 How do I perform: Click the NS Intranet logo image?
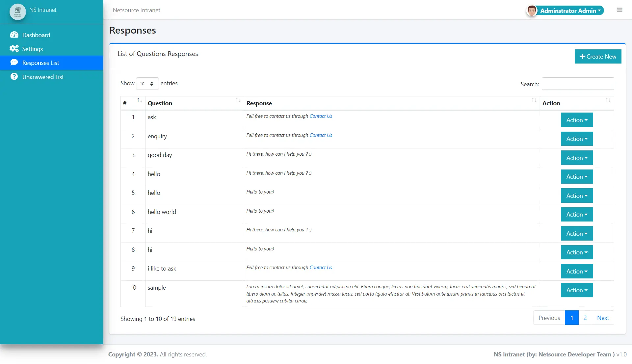18,11
